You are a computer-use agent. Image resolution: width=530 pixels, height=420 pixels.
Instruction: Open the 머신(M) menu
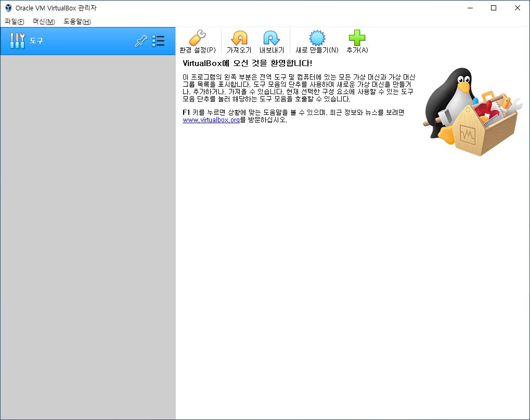(x=44, y=22)
